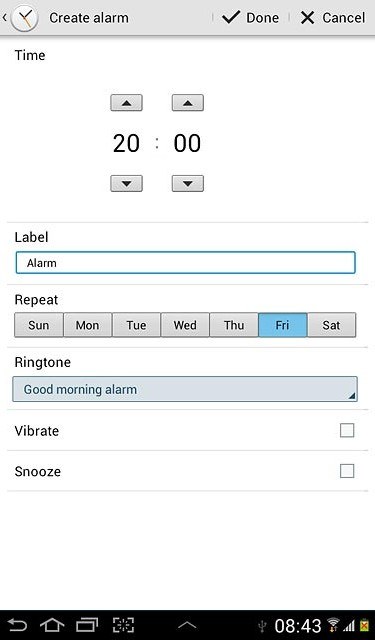The height and width of the screenshot is (640, 375).
Task: Go to the home screen icon
Action: tap(52, 625)
